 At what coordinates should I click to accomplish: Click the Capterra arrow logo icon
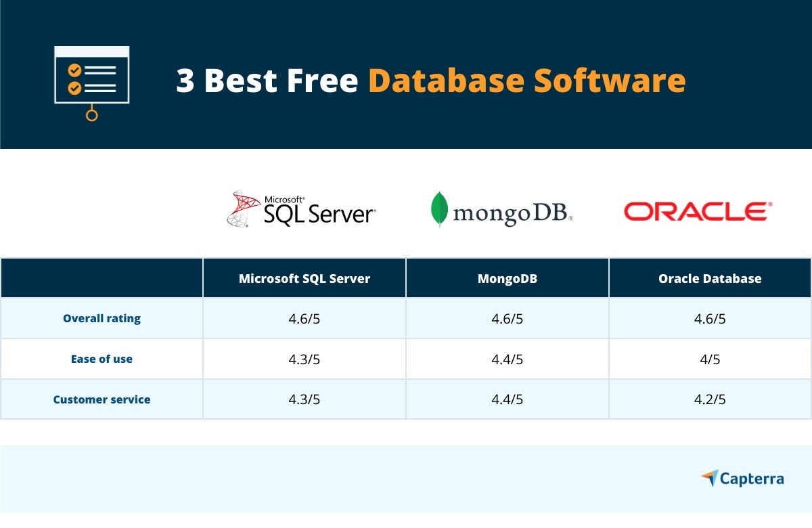[710, 478]
